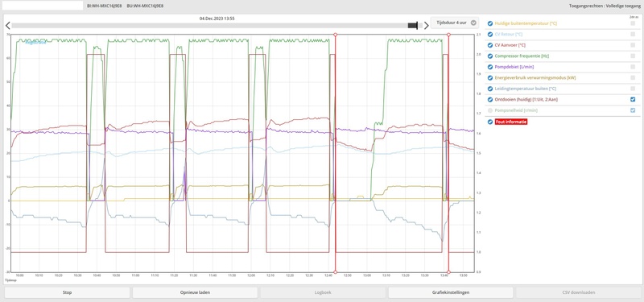This screenshot has height=302, width=644.
Task: Tick second-axis checkbox for Compressor frequentie
Action: [633, 56]
